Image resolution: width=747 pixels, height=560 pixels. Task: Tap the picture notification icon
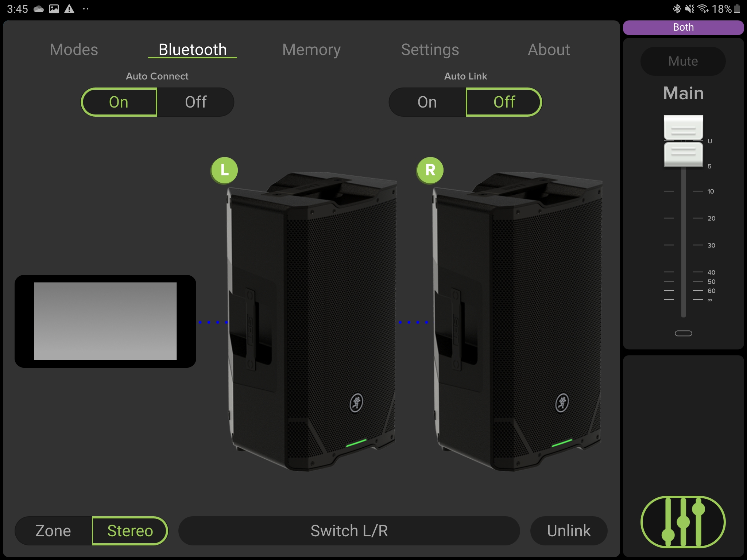click(54, 9)
